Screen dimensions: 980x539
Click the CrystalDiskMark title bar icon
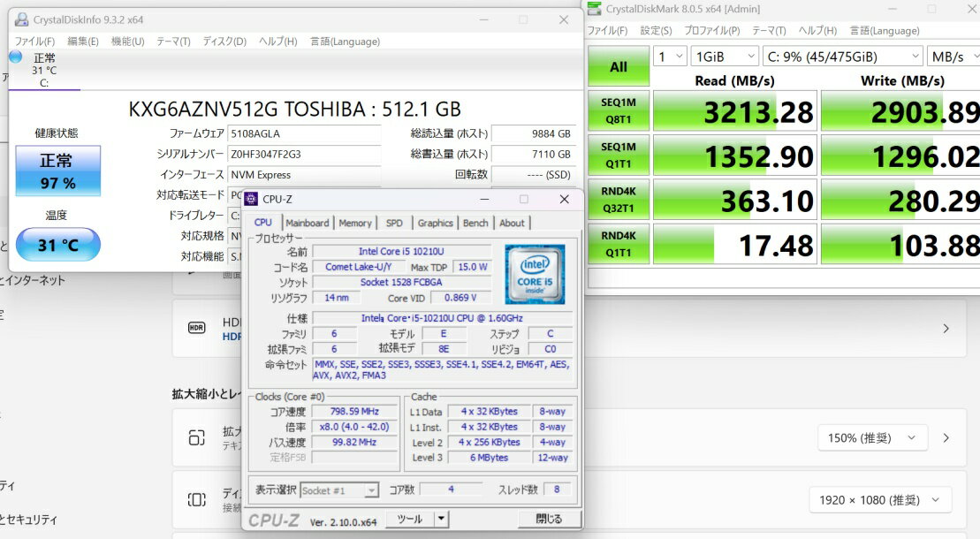(x=594, y=9)
